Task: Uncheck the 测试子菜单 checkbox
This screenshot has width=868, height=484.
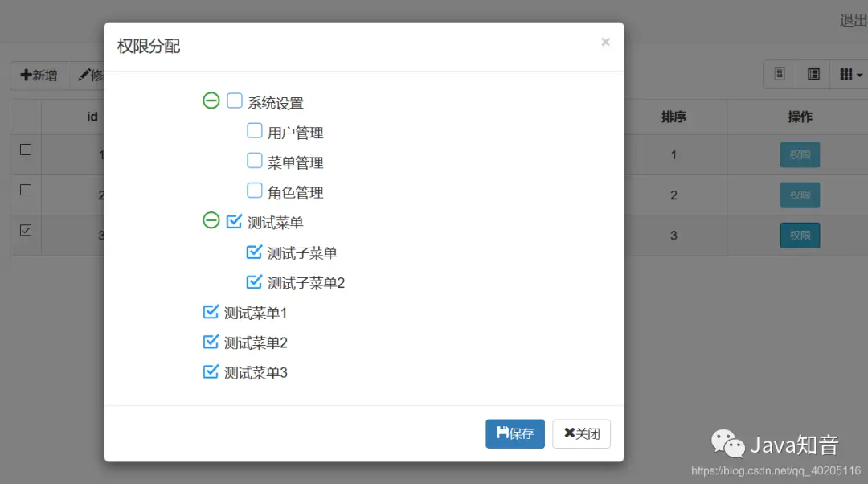Action: click(x=254, y=252)
